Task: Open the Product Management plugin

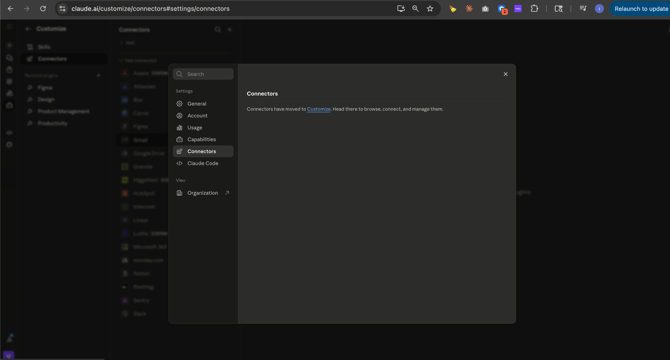Action: 64,111
